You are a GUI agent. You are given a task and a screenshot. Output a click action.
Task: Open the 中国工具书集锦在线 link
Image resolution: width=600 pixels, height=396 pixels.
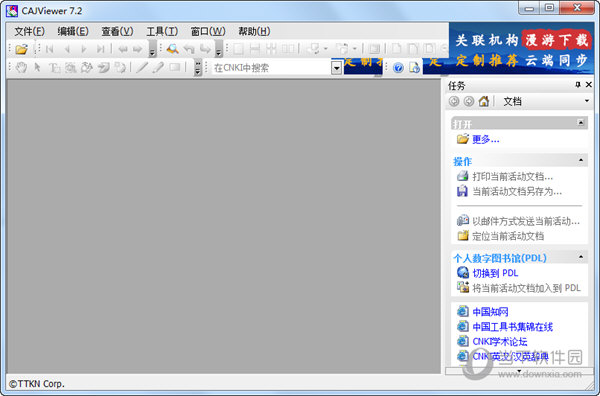tap(512, 327)
